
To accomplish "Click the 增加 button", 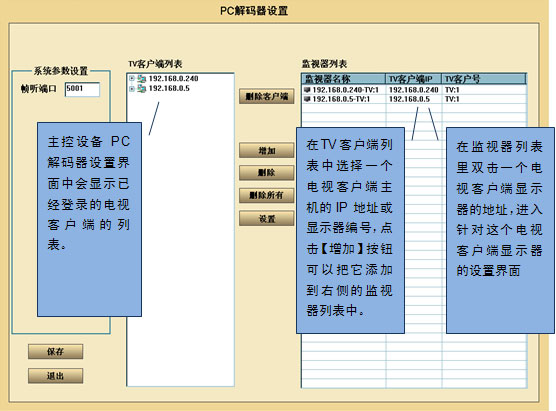I will coord(267,150).
